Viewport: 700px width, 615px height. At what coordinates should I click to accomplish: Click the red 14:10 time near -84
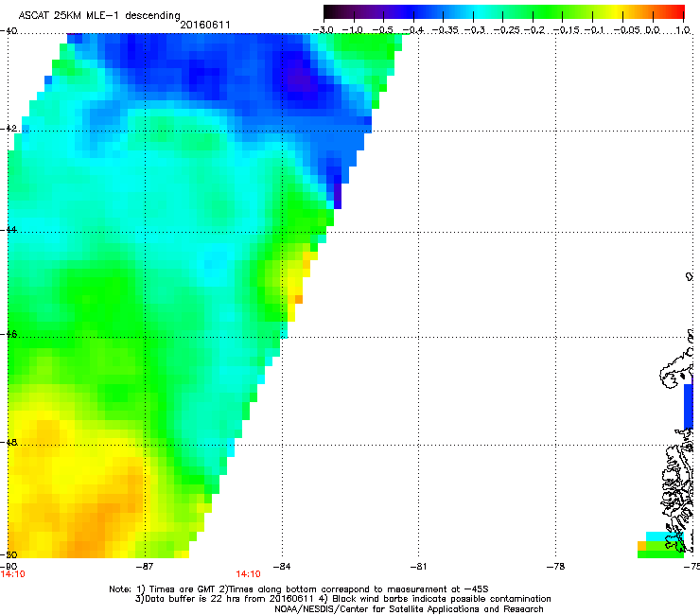coord(248,574)
